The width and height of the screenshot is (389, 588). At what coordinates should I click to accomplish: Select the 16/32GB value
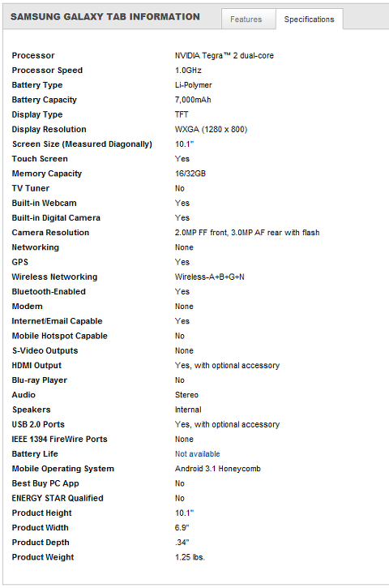click(190, 174)
